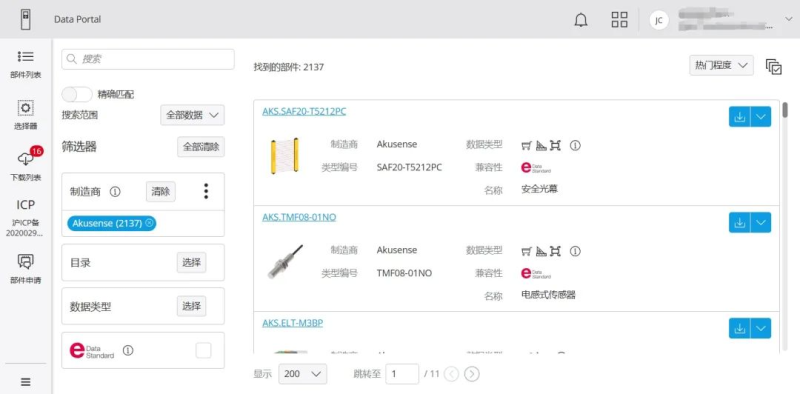Click the select-all copy icon beside 热门程度
The height and width of the screenshot is (394, 800).
(773, 67)
